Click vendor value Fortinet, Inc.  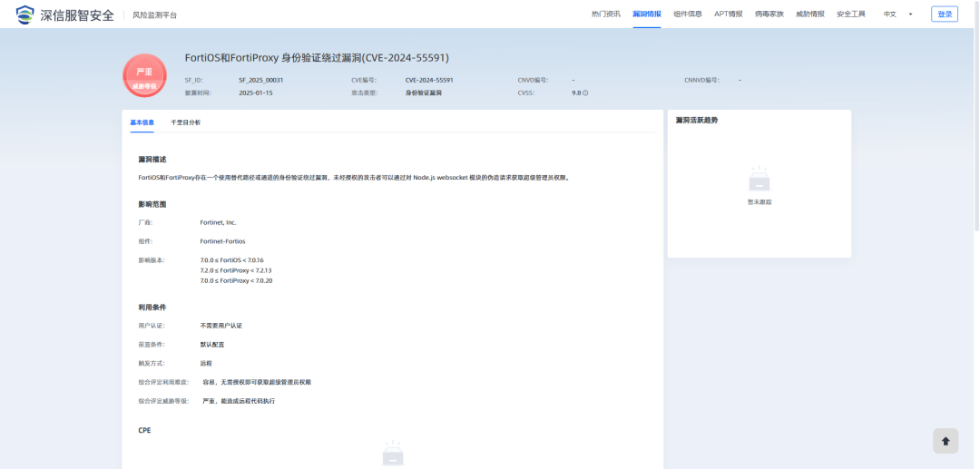pos(218,222)
